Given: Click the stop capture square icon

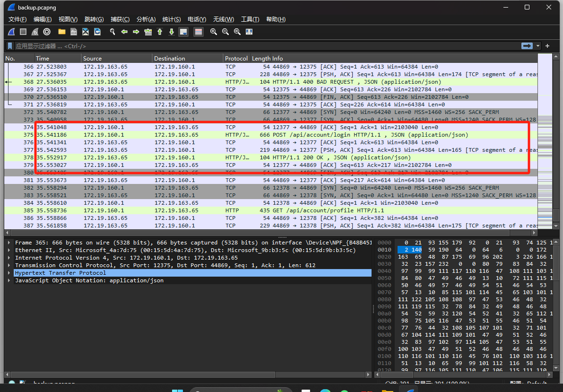Looking at the screenshot, I should (23, 32).
